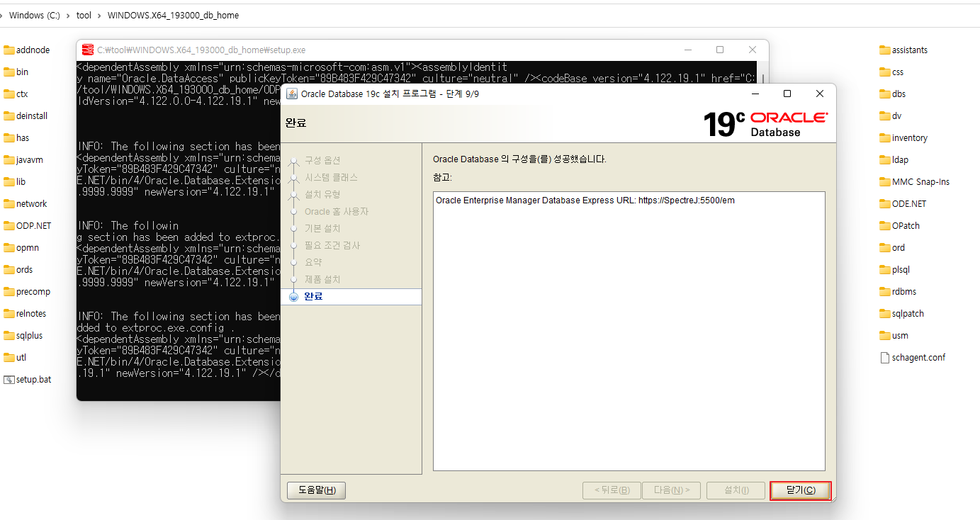Screen dimensions: 980x520
Task: Click the 구성을(를) 성공했습니다 message
Action: point(519,159)
